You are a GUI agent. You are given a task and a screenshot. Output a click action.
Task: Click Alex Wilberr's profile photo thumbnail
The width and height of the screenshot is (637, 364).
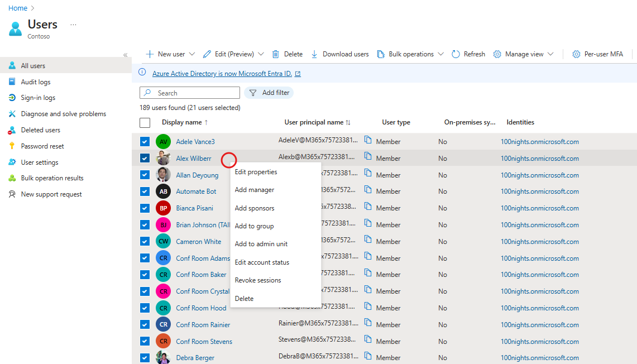coord(164,158)
